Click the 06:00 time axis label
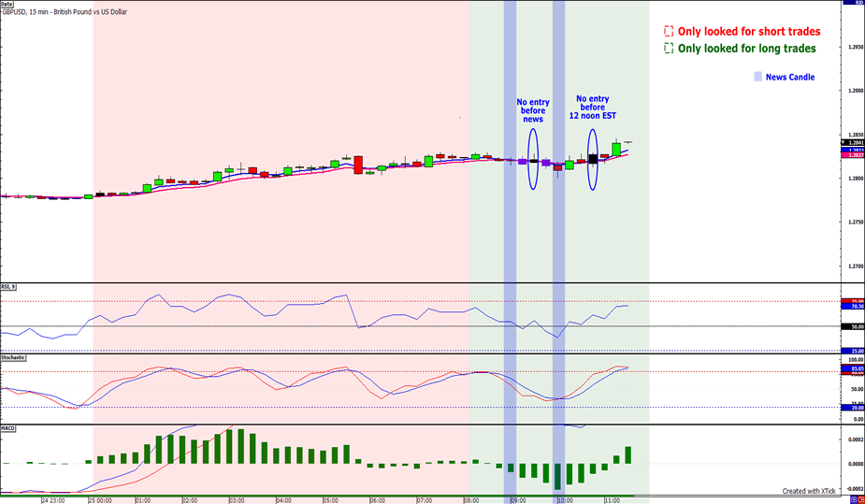The height and width of the screenshot is (504, 865). [x=378, y=500]
